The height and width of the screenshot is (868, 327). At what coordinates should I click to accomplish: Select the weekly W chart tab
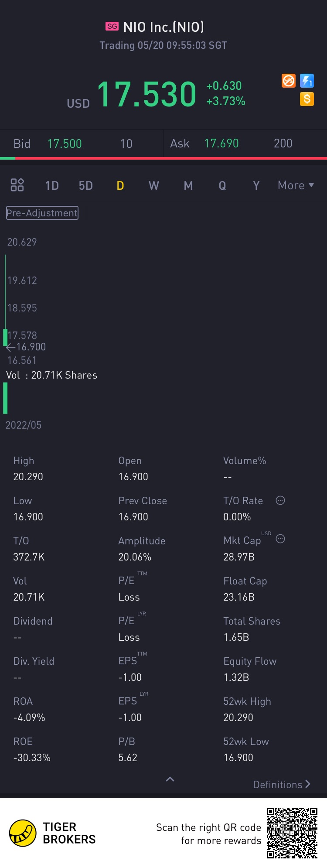[154, 186]
